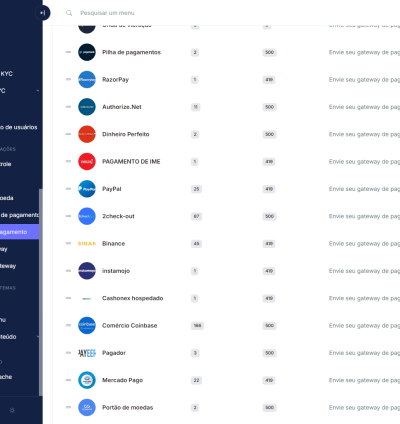400x424 pixels.
Task: Click the 22 count badge in Mercado Pago row
Action: [x=196, y=380]
